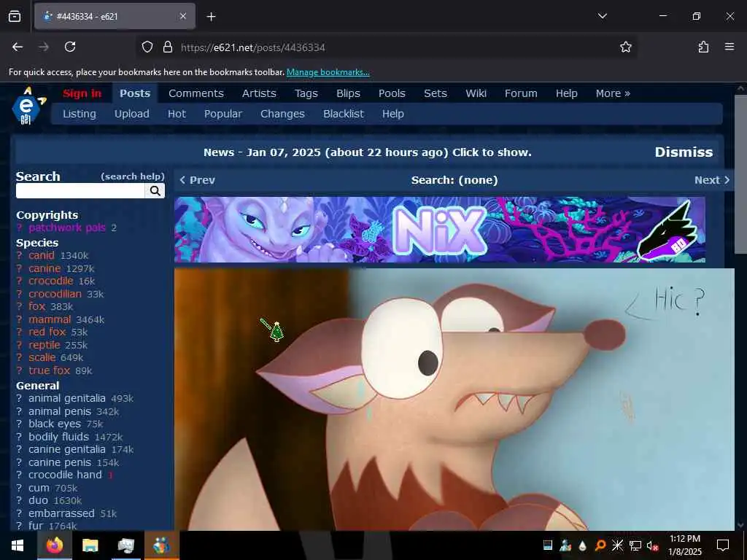
Task: Open the Windows Start menu
Action: 18,545
